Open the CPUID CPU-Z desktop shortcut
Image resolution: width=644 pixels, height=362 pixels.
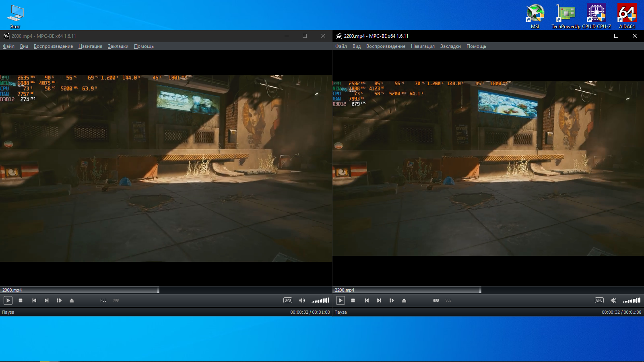click(597, 16)
